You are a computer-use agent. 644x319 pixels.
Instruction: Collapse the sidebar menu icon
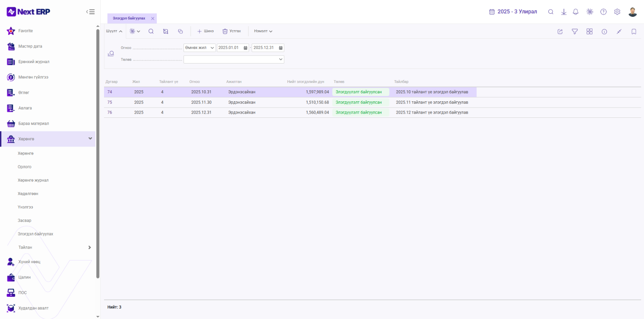[91, 12]
